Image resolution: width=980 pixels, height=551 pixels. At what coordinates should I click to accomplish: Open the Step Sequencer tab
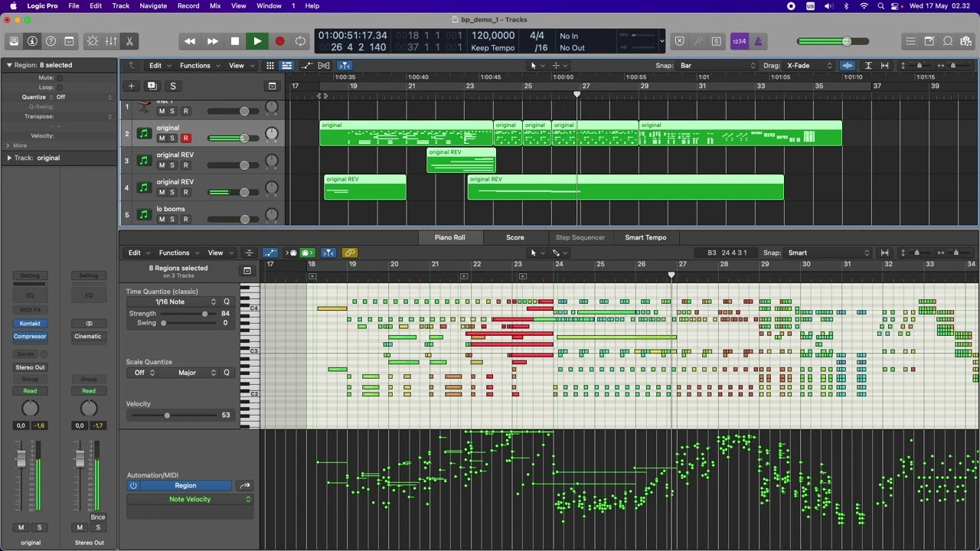pos(580,237)
